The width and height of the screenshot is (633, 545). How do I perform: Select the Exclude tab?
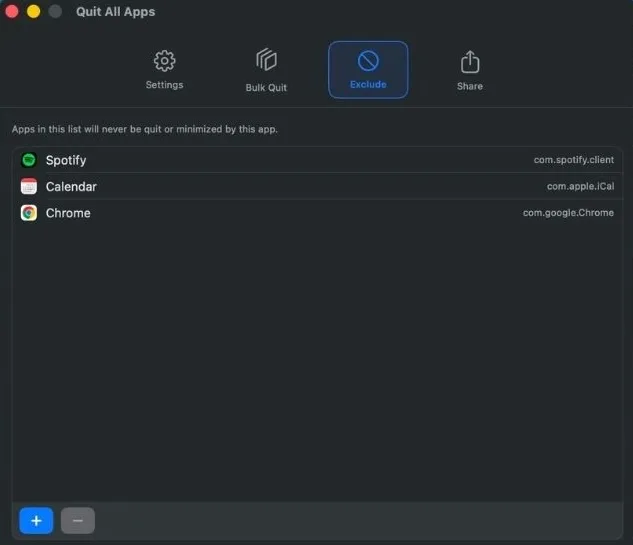368,70
